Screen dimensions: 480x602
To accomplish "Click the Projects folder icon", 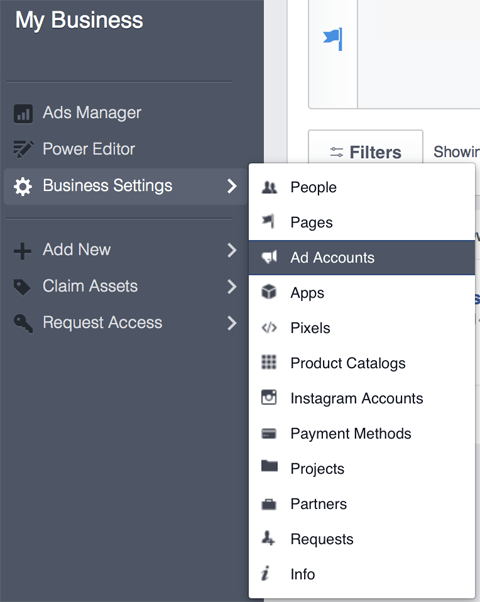I will point(269,466).
